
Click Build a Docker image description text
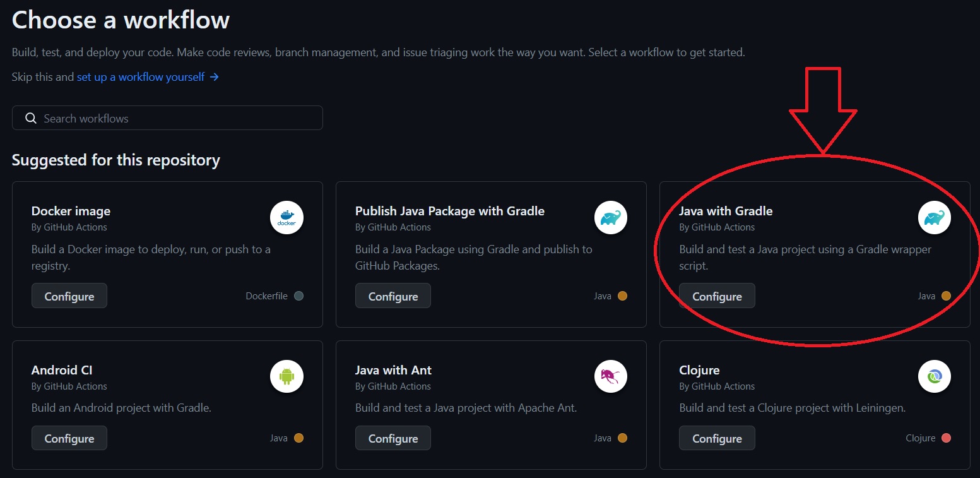(151, 258)
